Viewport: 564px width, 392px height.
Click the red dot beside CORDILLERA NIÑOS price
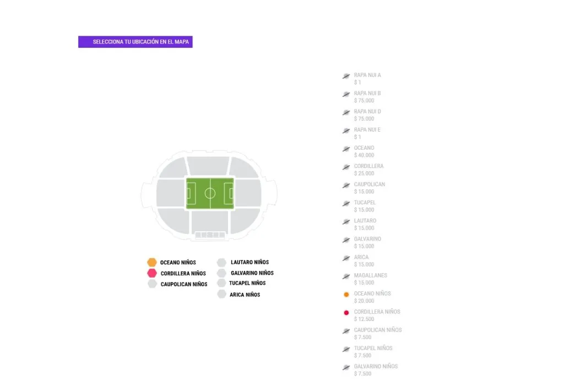click(346, 312)
